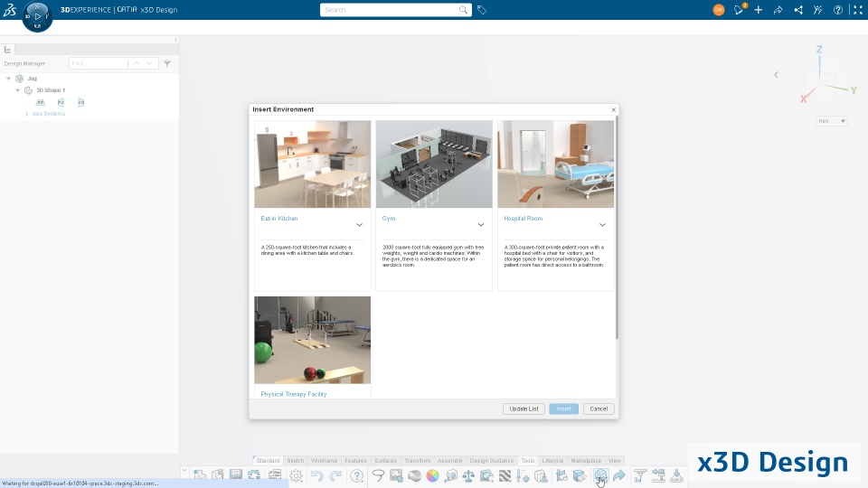Open the color wheel tool
Viewport: 868px width, 488px height.
coord(433,476)
